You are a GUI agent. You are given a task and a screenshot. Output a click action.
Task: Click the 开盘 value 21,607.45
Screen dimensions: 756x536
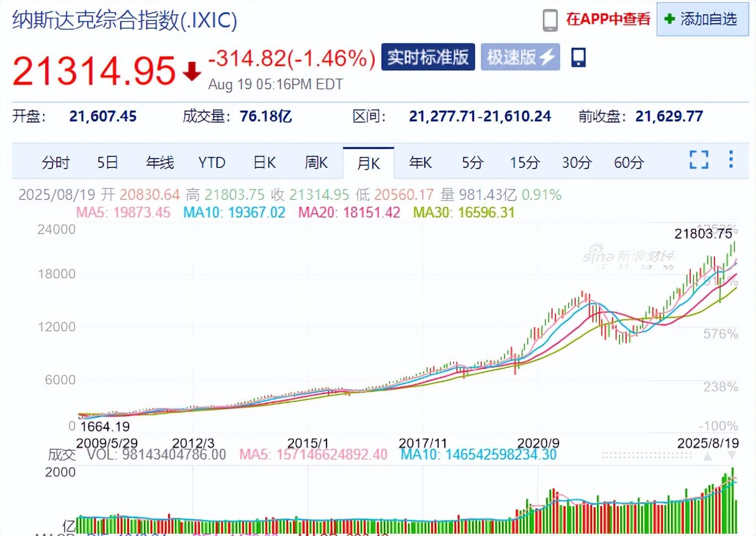pos(103,116)
